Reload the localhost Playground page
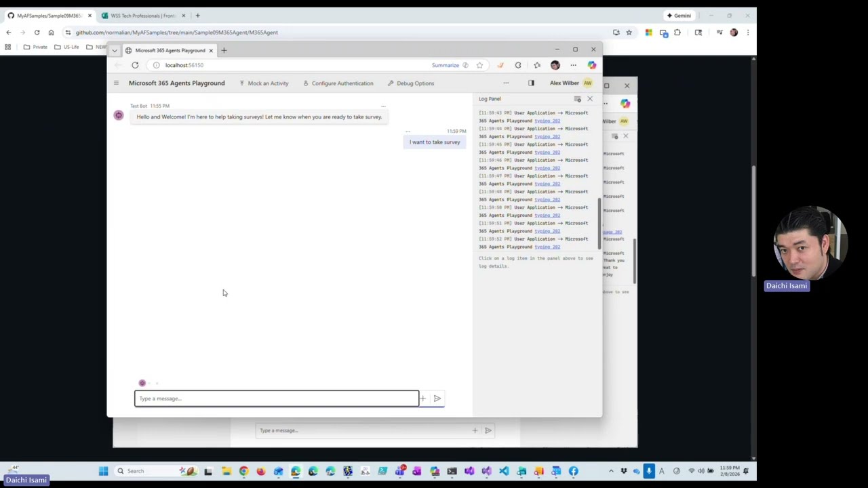 tap(135, 65)
